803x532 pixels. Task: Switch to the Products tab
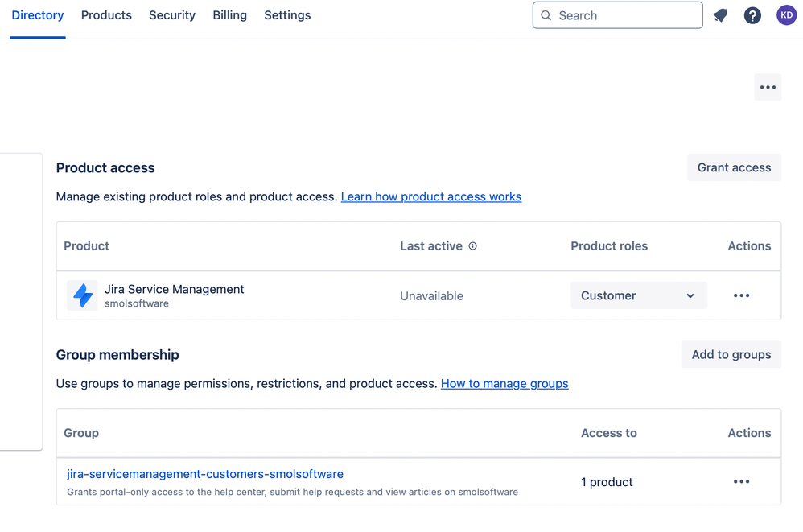pos(106,15)
